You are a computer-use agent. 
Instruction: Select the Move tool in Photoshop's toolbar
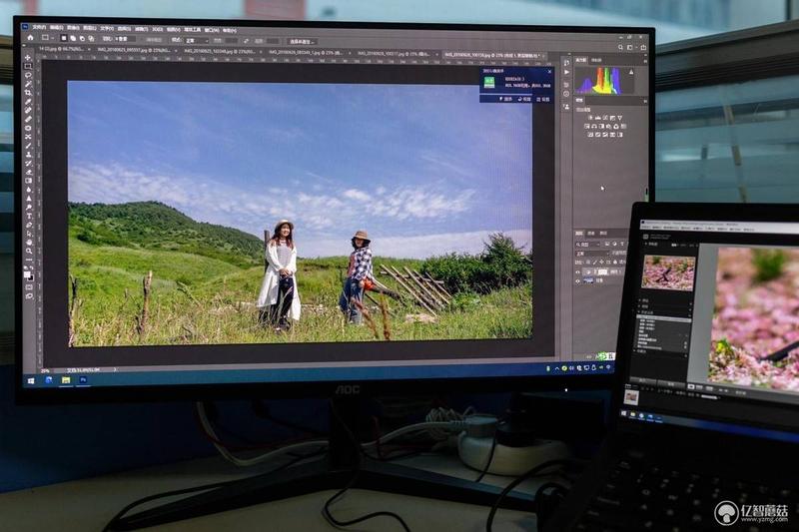tap(28, 58)
